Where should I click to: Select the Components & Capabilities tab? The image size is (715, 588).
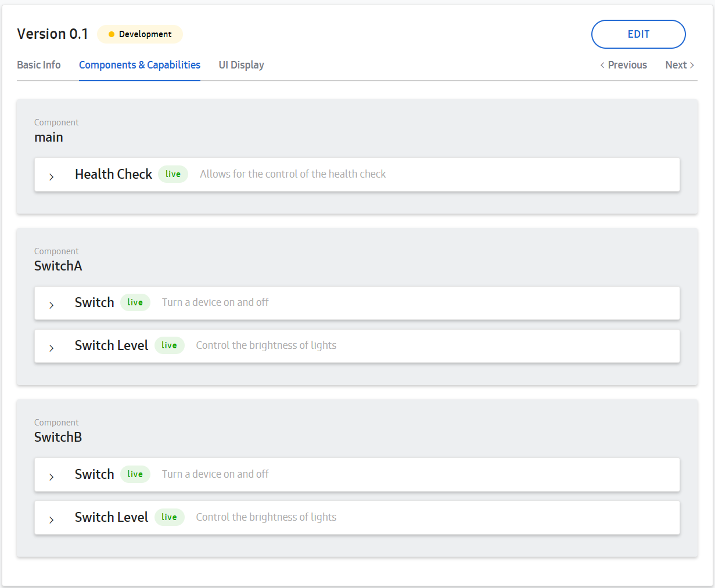click(139, 65)
